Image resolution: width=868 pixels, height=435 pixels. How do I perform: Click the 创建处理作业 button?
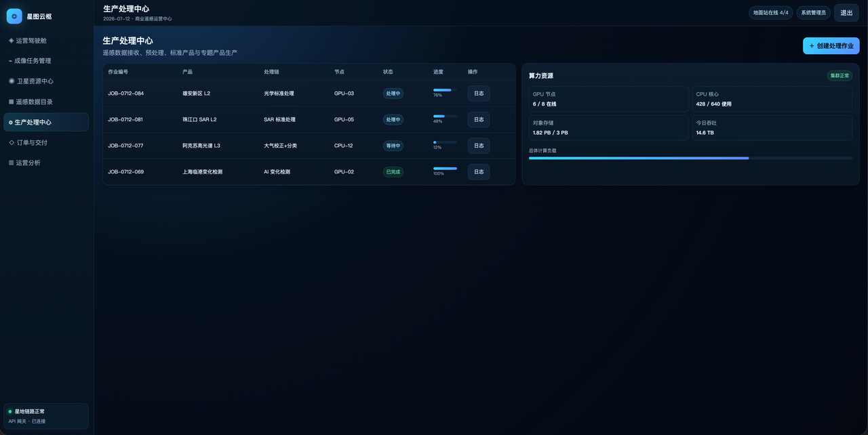831,46
